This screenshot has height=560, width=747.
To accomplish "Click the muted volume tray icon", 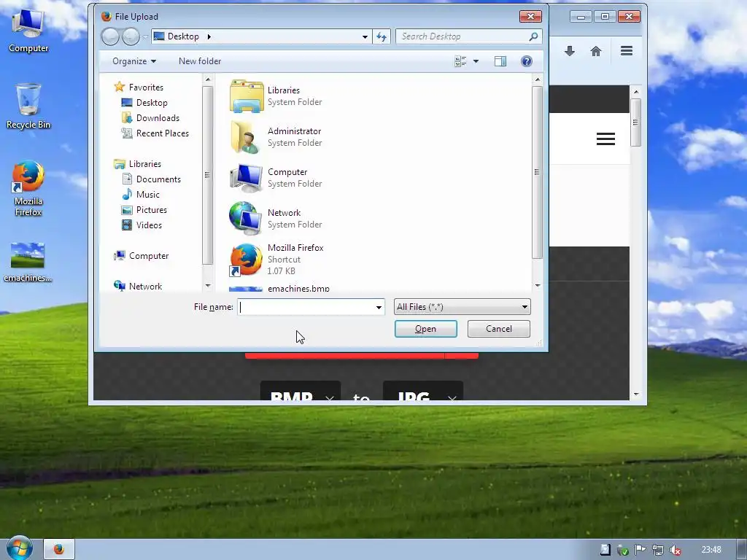I will click(x=675, y=550).
